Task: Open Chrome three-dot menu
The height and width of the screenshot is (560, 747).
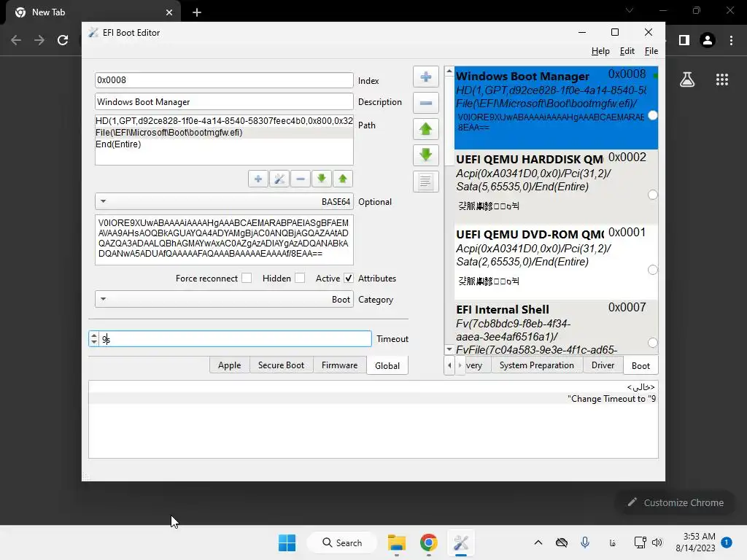Action: [731, 40]
